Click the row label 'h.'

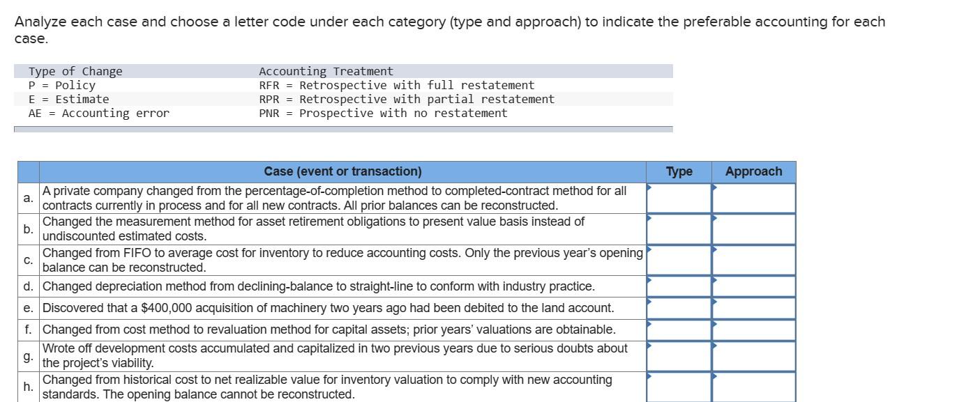click(x=28, y=387)
